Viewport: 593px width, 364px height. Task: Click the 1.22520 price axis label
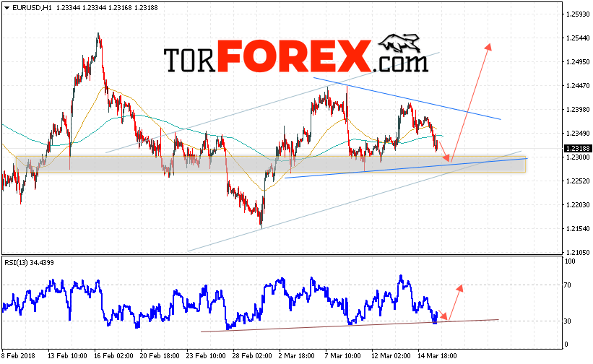tap(578, 181)
